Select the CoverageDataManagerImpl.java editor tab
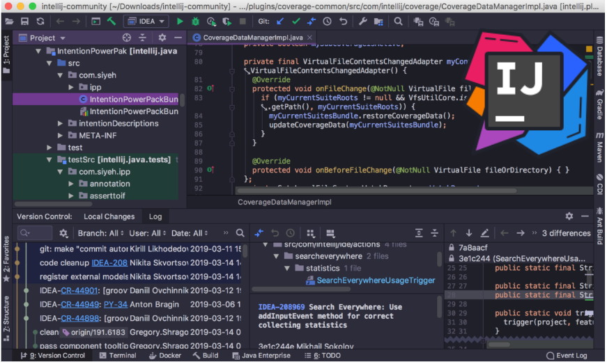Image resolution: width=607 pixels, height=364 pixels. point(252,38)
